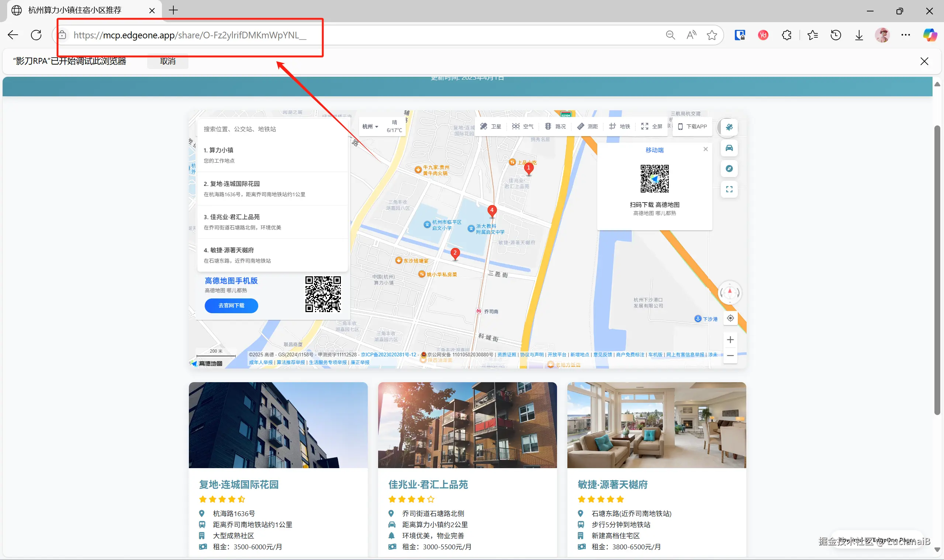Close the 移动端 QR code popup
Screen dimensions: 944x560
pos(705,149)
